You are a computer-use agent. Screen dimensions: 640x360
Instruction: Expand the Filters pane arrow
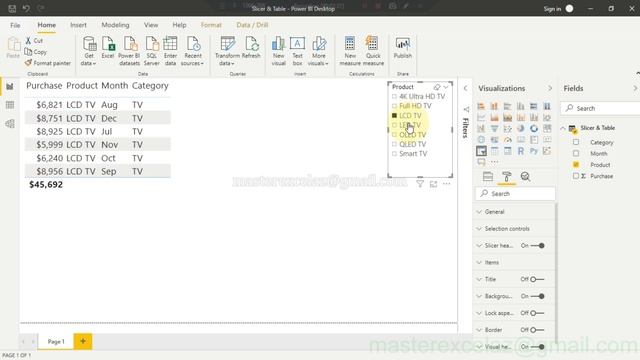pos(465,88)
